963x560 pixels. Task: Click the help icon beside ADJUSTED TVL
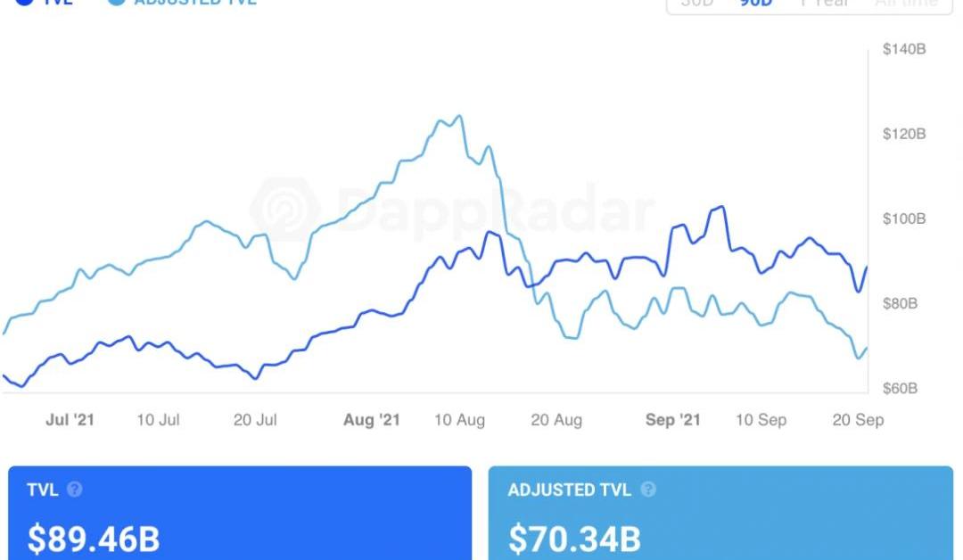(x=648, y=490)
